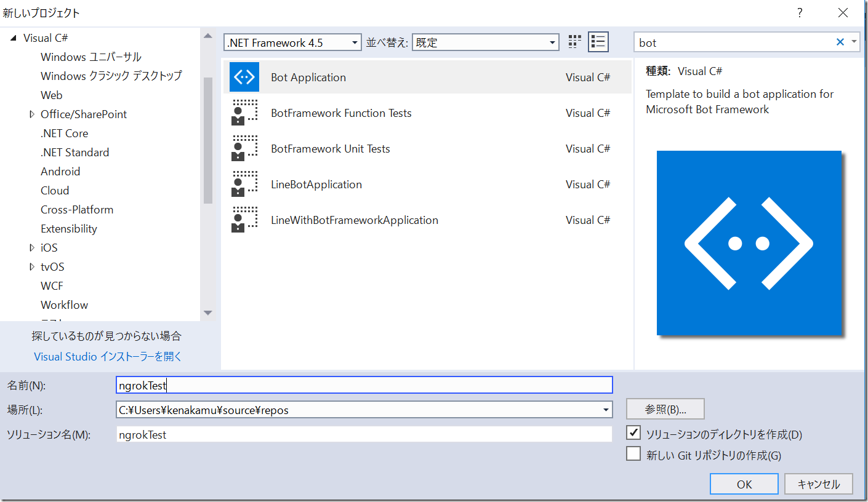This screenshot has height=502, width=868.
Task: Expand the iOS tree node
Action: point(32,248)
